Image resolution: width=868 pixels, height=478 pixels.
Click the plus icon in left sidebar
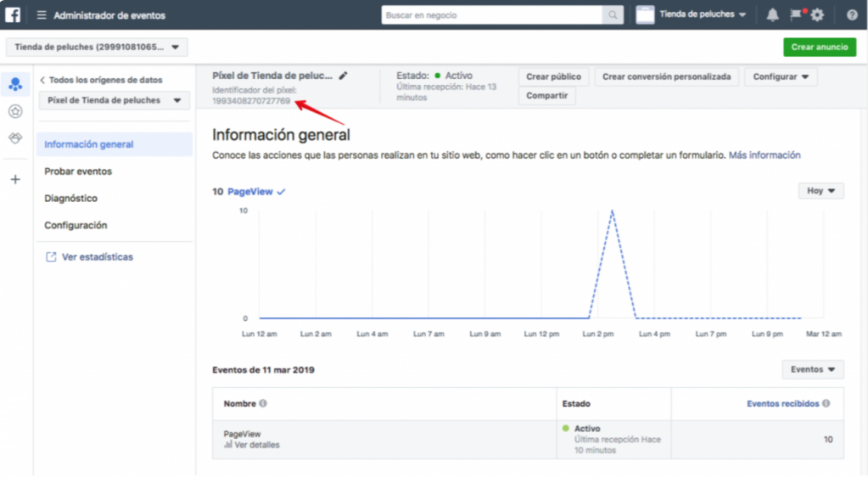point(15,179)
